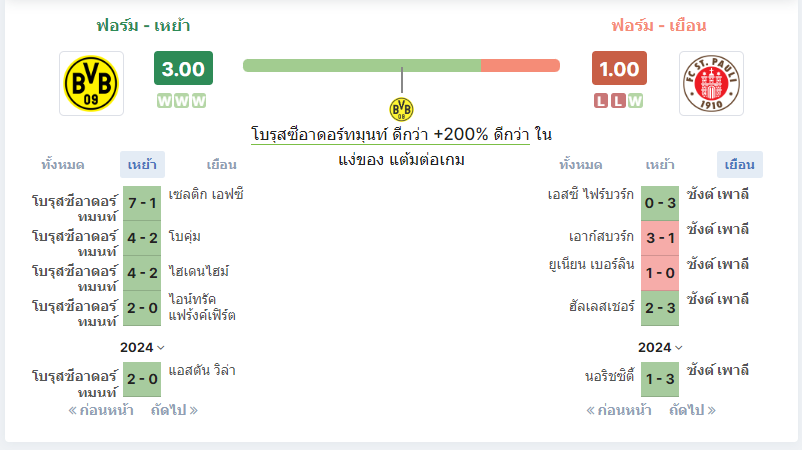Expand the left 2024 season dropdown

click(x=142, y=348)
